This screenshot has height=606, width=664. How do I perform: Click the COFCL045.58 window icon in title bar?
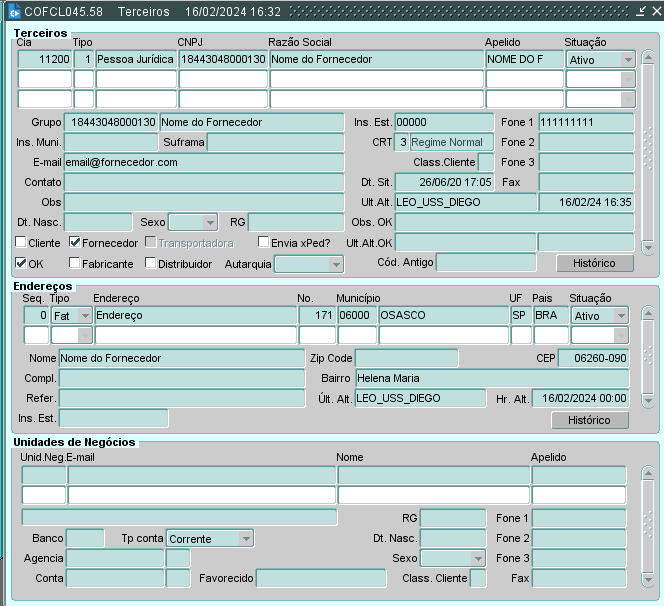coord(14,11)
